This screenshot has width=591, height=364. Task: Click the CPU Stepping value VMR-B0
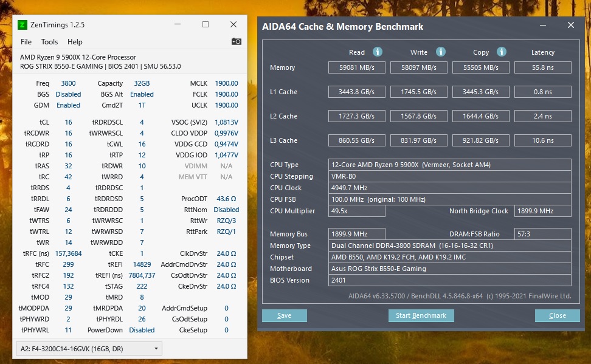coord(450,176)
